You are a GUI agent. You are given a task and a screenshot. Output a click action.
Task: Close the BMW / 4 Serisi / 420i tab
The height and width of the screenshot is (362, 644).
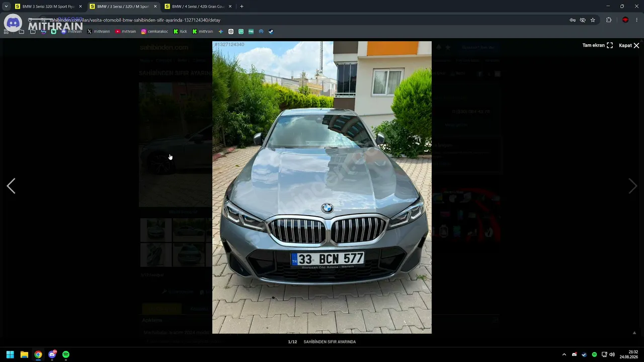pos(230,7)
